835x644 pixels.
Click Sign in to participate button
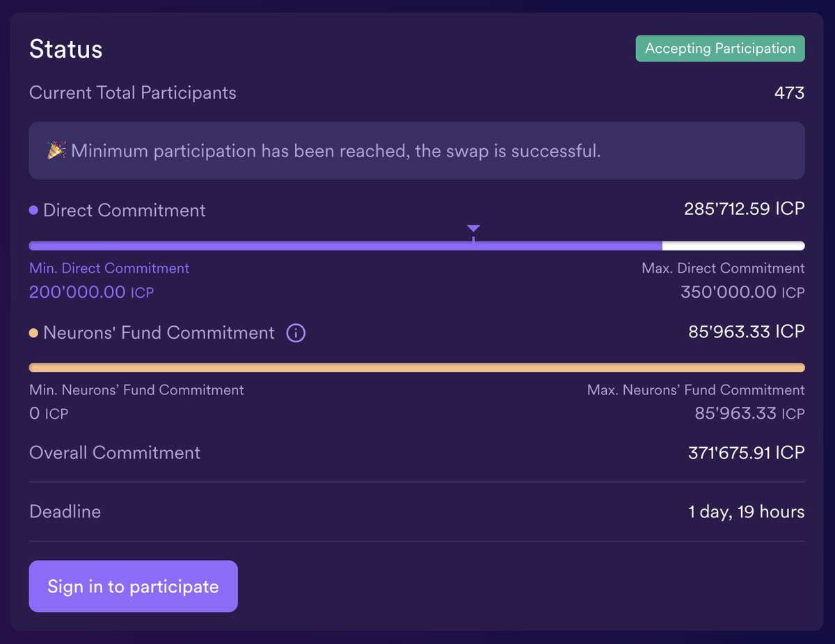133,586
